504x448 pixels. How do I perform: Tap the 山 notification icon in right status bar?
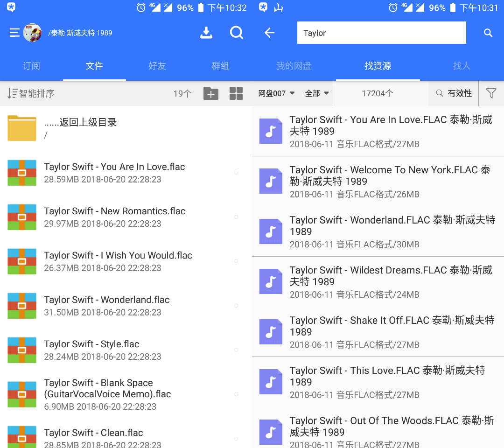[x=278, y=7]
